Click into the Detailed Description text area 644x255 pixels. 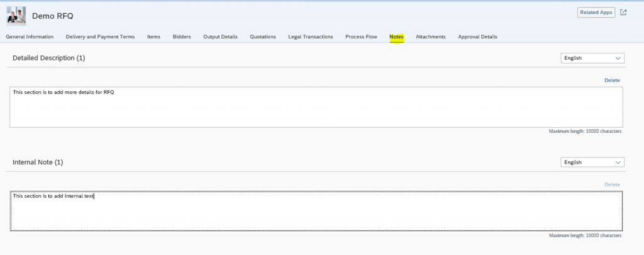pos(316,107)
